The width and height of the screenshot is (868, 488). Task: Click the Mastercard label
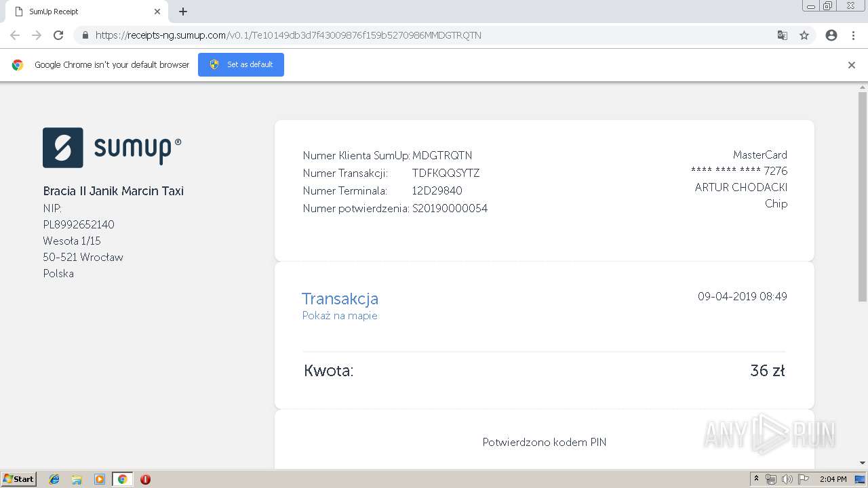pyautogui.click(x=760, y=155)
